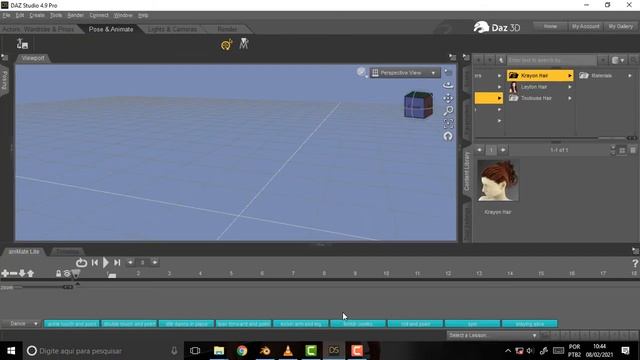This screenshot has width=640, height=360.
Task: Open Select a Lesson dropdown
Action: [x=493, y=335]
